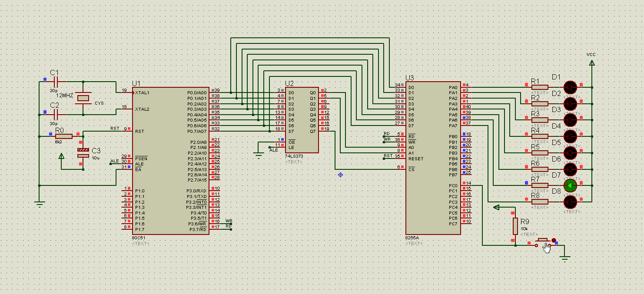This screenshot has height=294, width=644.
Task: Select resistor R1 body
Action: pyautogui.click(x=540, y=87)
